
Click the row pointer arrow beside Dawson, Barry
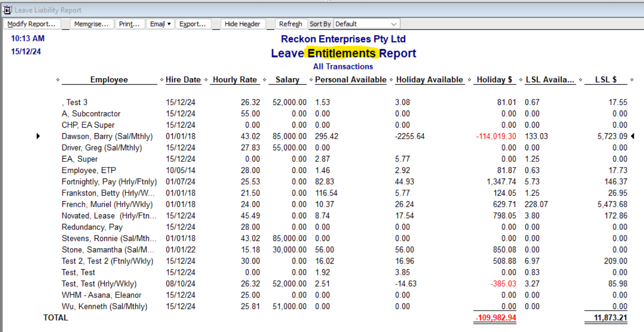[x=38, y=136]
